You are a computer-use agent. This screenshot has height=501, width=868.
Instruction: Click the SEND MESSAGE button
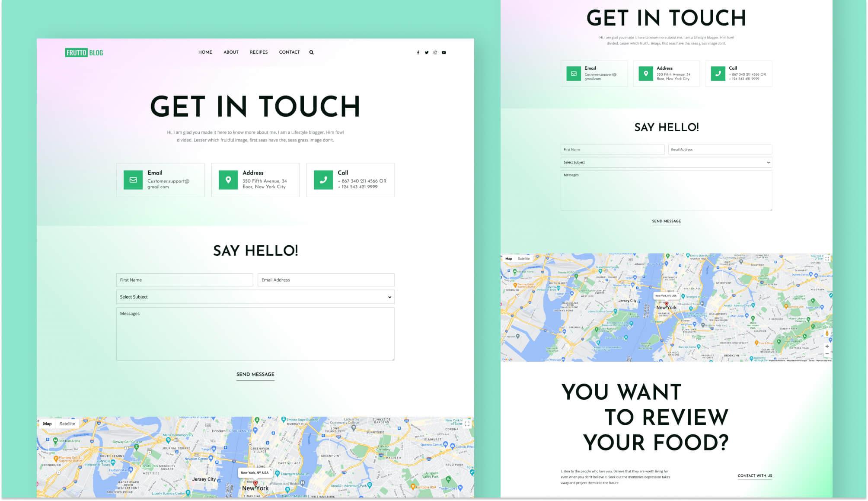(255, 375)
